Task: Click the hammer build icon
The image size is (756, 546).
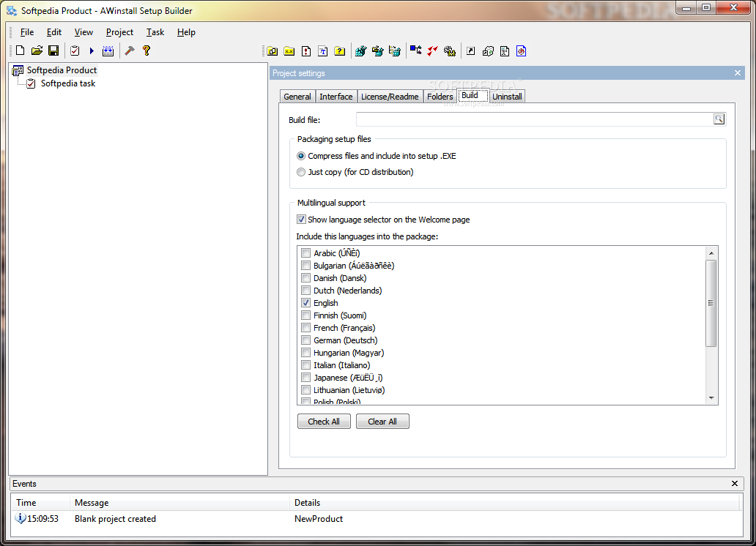Action: 129,51
